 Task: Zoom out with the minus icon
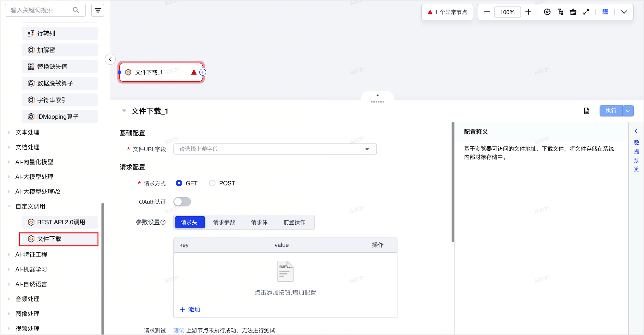click(x=486, y=12)
